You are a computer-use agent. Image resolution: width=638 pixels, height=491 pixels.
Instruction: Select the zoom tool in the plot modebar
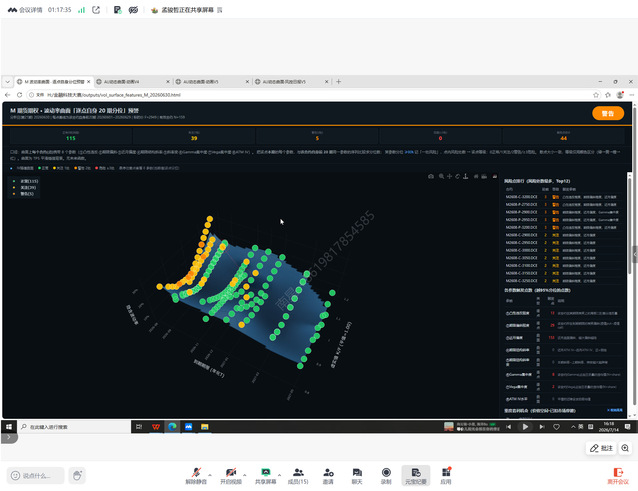[x=441, y=176]
